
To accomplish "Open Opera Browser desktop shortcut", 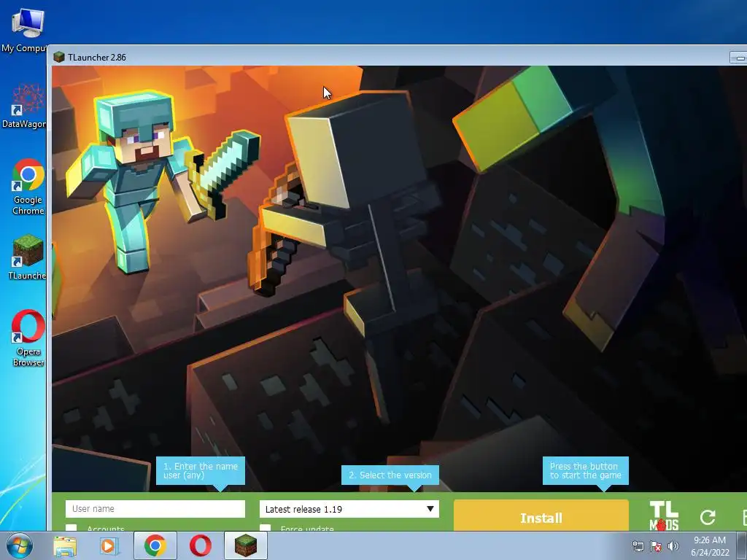I will click(x=28, y=338).
